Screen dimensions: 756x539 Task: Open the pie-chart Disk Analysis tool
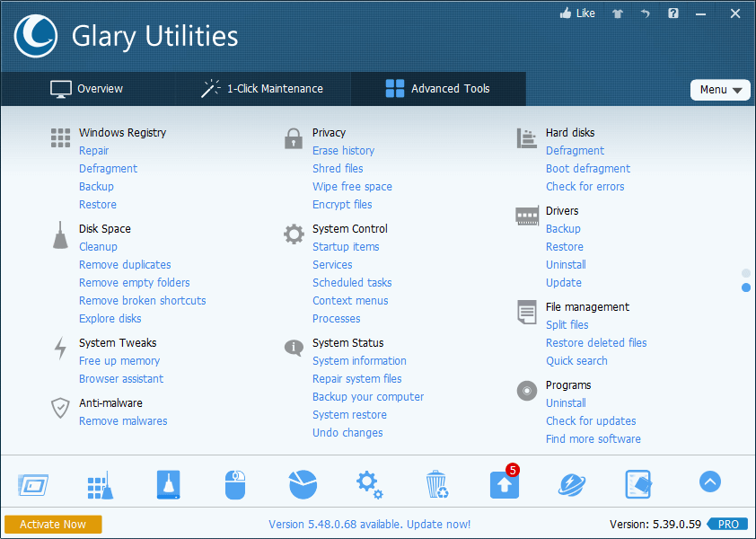[303, 483]
